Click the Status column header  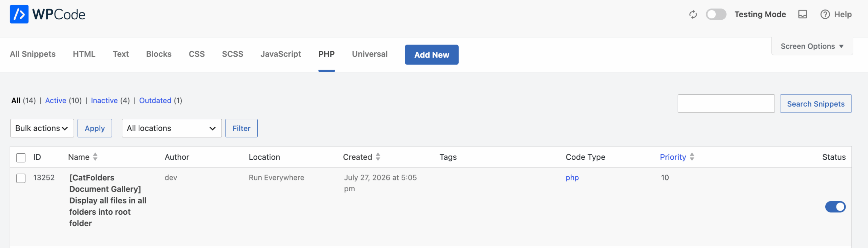coord(834,157)
